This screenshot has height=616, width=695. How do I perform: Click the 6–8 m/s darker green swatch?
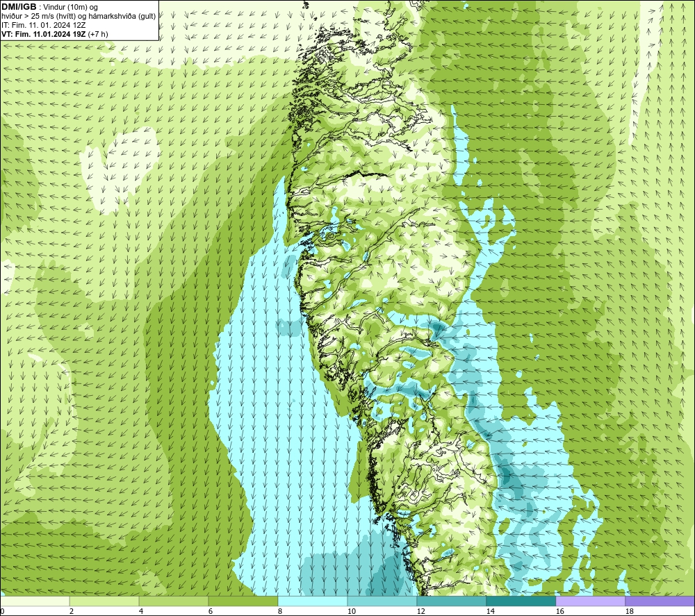pos(243,601)
